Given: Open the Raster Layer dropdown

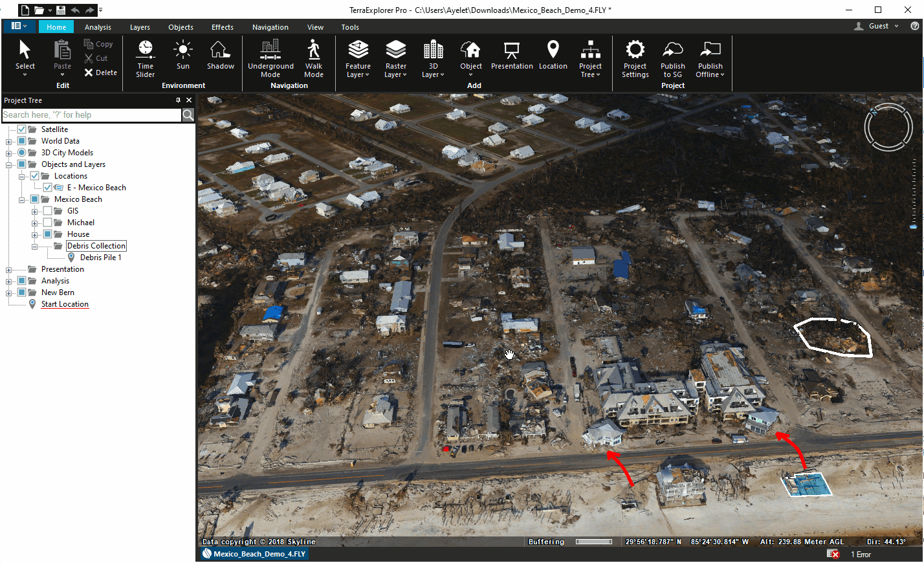Looking at the screenshot, I should coord(395,58).
